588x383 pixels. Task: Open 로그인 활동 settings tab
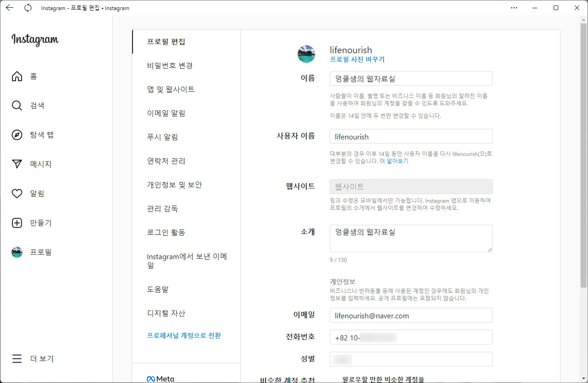tap(186, 233)
